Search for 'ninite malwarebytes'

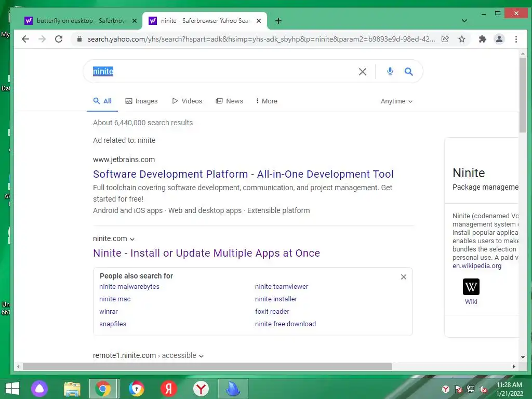pos(129,287)
